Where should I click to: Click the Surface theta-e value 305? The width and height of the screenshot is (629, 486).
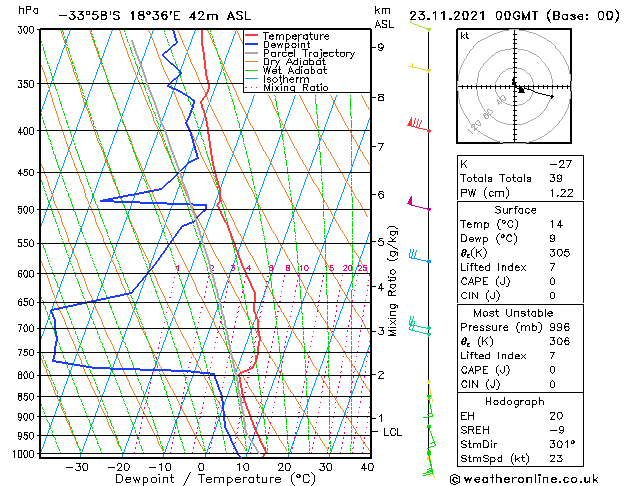click(560, 253)
